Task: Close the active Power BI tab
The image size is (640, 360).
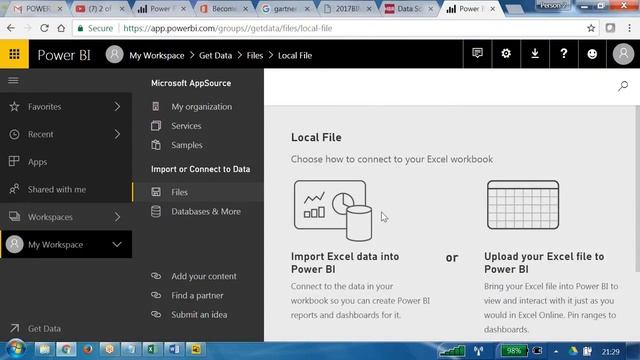Action: click(x=493, y=9)
